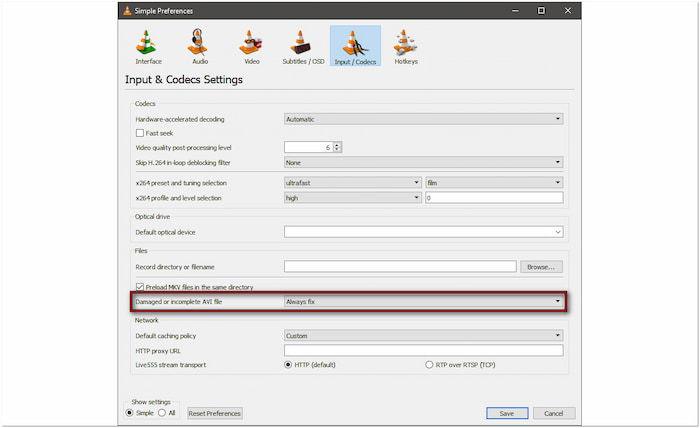The height and width of the screenshot is (428, 700).
Task: Open Hardware-accelerated decoding dropdown
Action: 423,119
